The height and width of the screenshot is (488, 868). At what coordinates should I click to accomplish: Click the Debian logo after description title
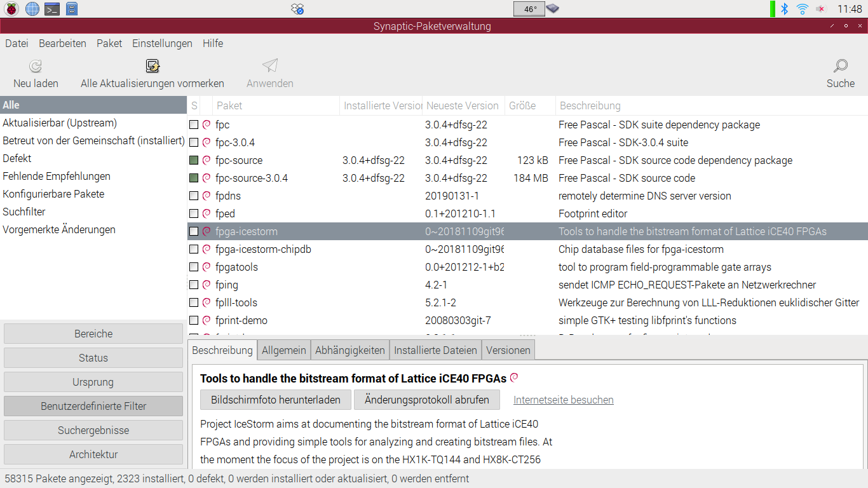514,377
